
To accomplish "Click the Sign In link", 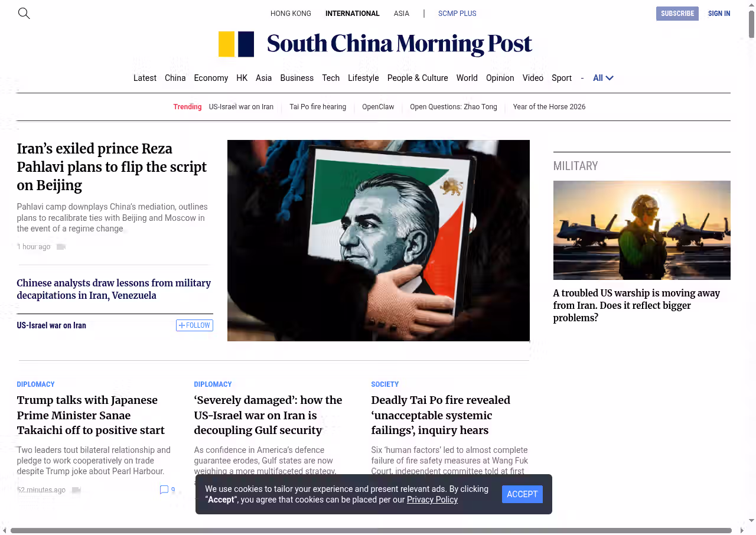I will [x=719, y=14].
